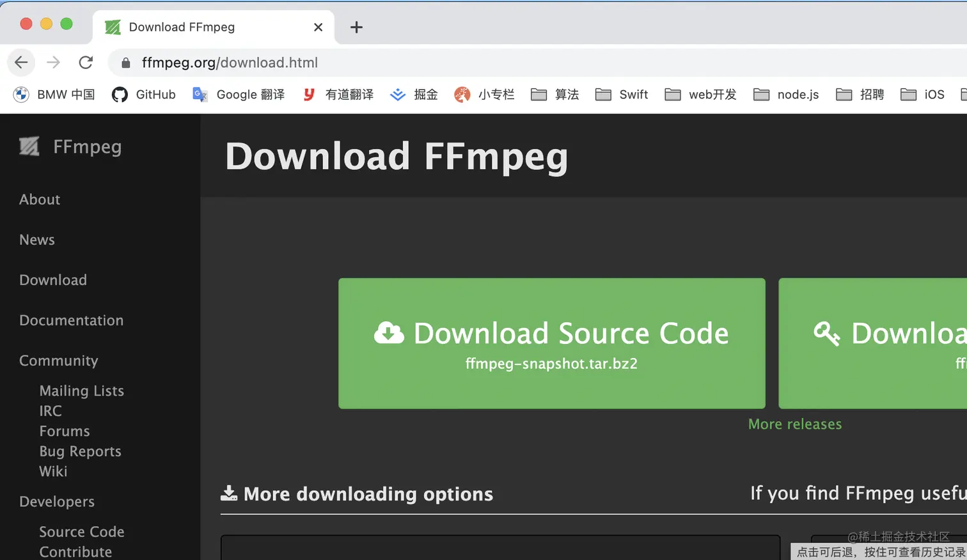The width and height of the screenshot is (967, 560).
Task: Click the address bar URL field
Action: click(x=537, y=63)
